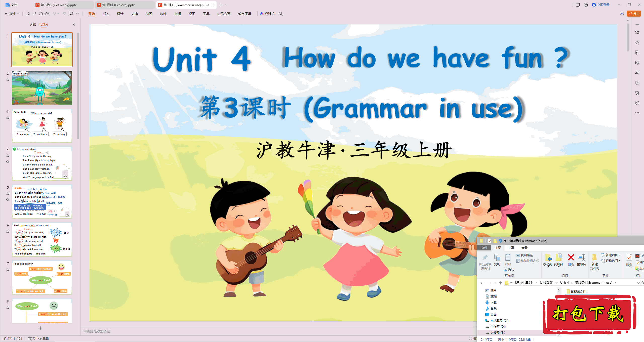The width and height of the screenshot is (644, 342).
Task: Expand quick access toolbar customize arrow
Action: [77, 14]
